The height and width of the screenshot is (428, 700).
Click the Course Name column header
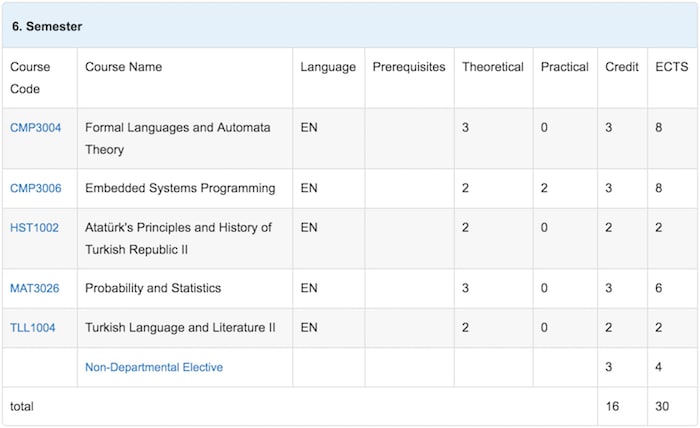[x=124, y=67]
